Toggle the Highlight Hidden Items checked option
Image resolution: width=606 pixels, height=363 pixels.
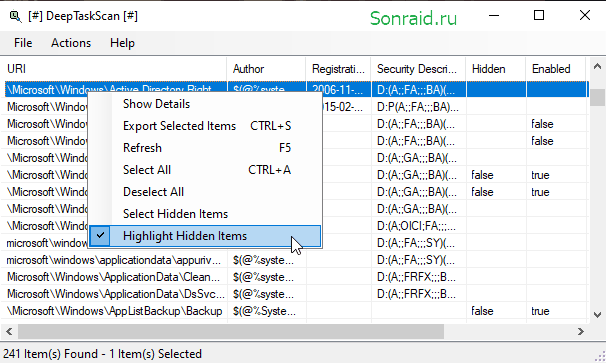pos(205,236)
